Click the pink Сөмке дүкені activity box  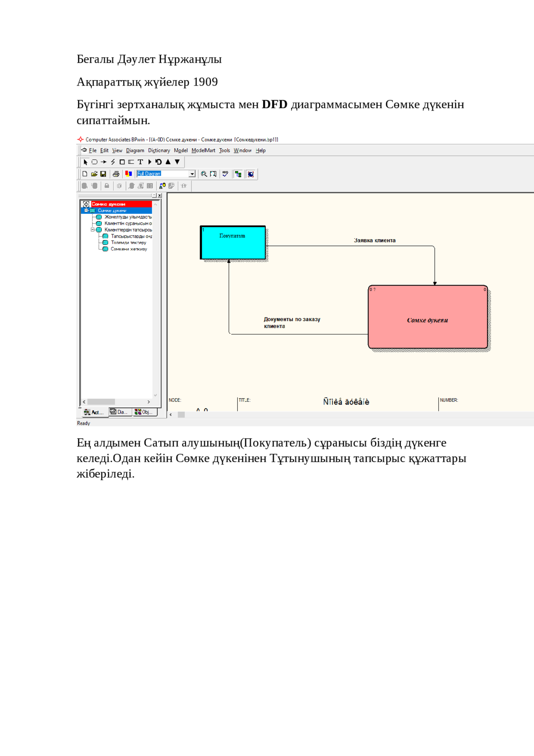point(428,317)
